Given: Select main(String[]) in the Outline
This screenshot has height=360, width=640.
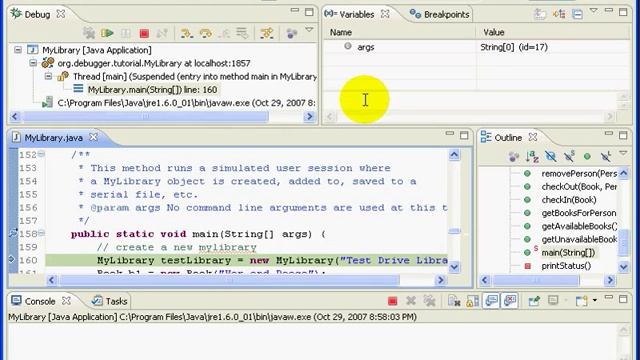Looking at the screenshot, I should (568, 253).
